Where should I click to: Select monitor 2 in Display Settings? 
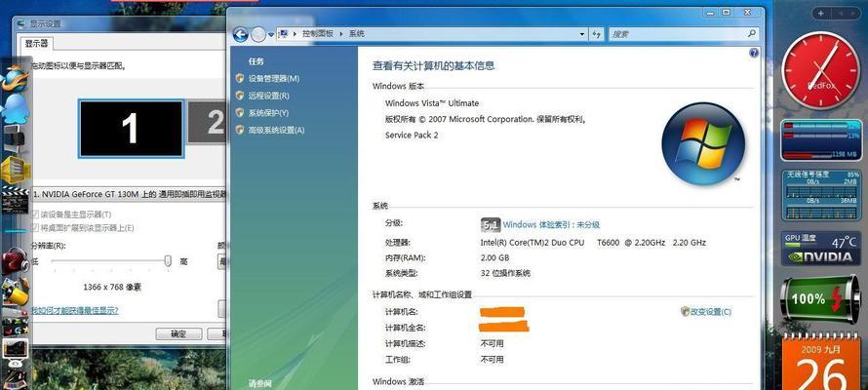[x=207, y=122]
